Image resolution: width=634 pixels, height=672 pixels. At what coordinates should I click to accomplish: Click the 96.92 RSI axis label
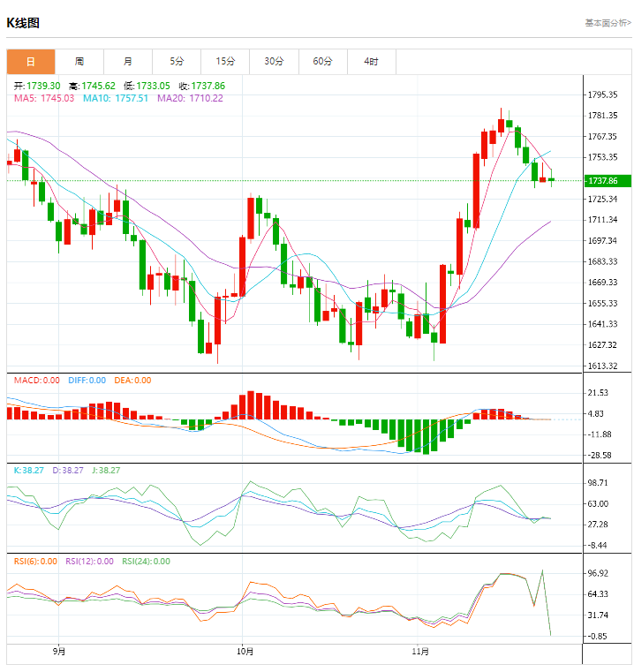click(598, 573)
